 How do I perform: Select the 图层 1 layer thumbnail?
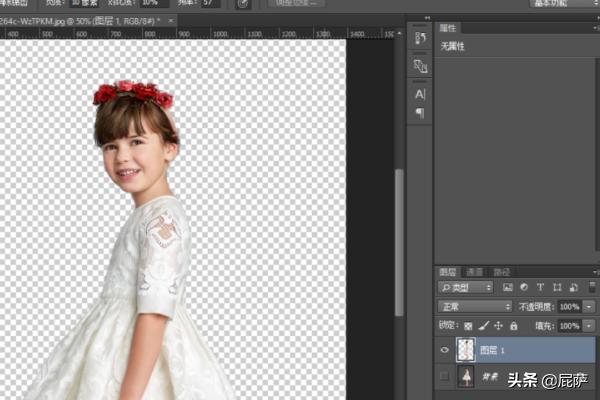pos(466,349)
